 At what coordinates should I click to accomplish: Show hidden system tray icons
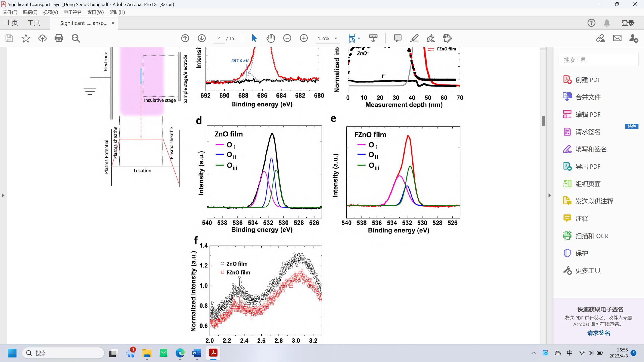533,353
